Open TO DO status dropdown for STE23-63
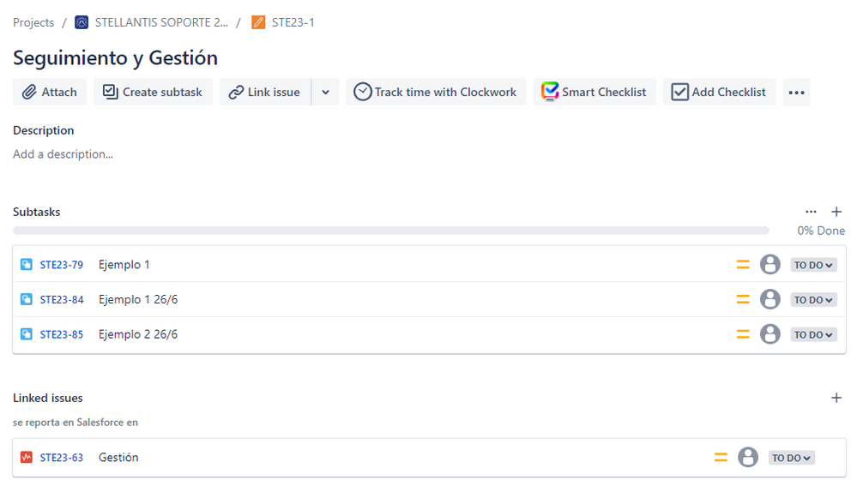This screenshot has height=504, width=857. (792, 458)
